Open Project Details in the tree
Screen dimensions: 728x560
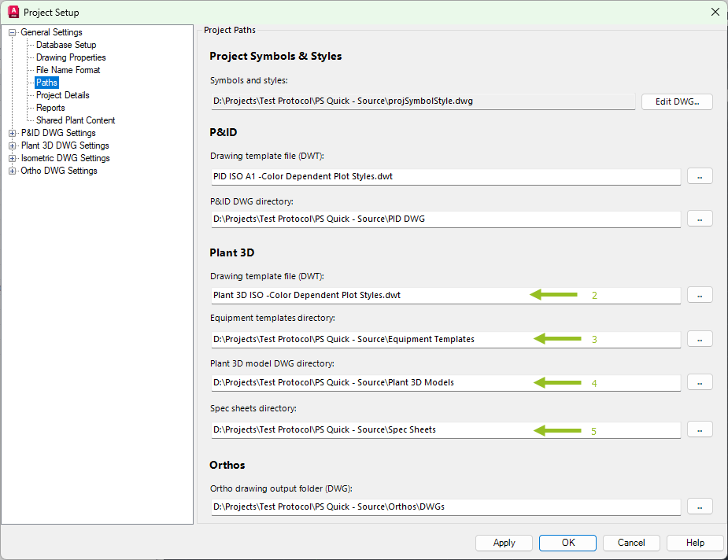click(63, 95)
